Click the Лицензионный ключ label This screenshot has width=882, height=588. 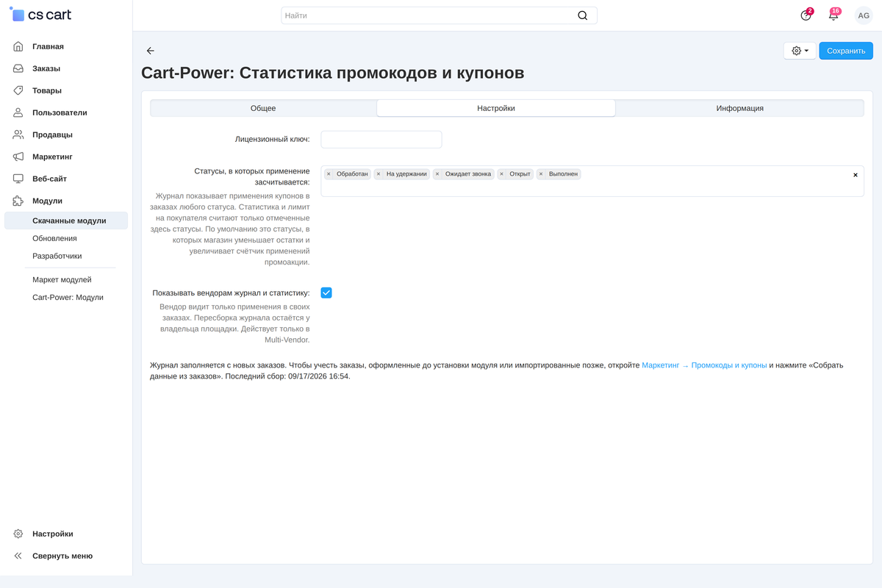[x=272, y=139]
